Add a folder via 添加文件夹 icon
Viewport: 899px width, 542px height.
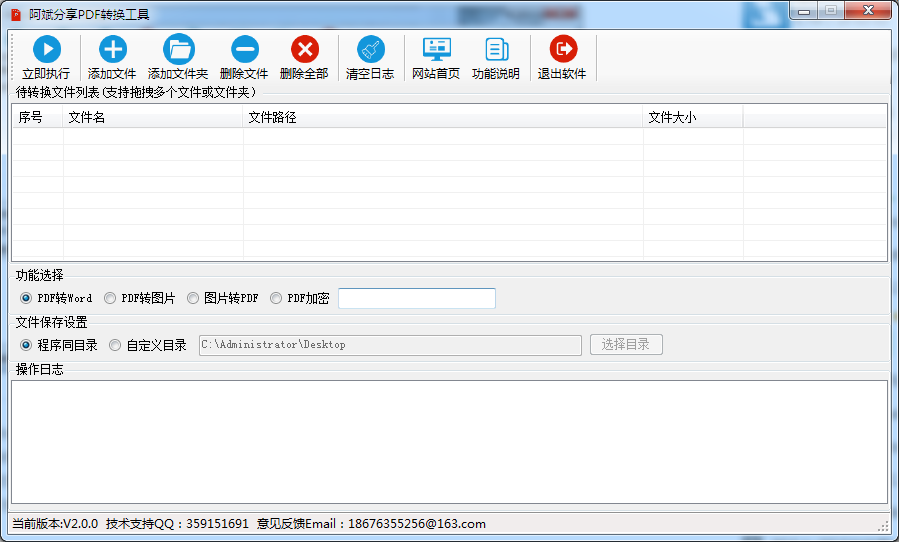click(178, 50)
